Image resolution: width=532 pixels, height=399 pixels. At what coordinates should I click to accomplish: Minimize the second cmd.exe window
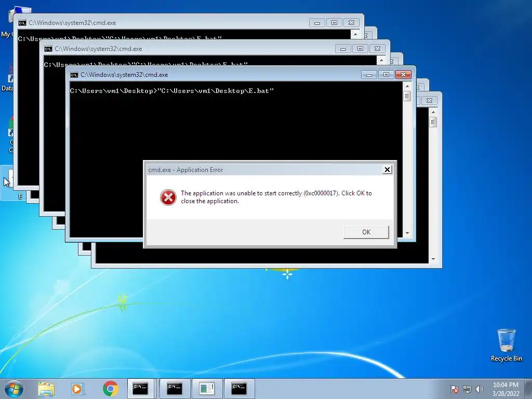coord(343,49)
